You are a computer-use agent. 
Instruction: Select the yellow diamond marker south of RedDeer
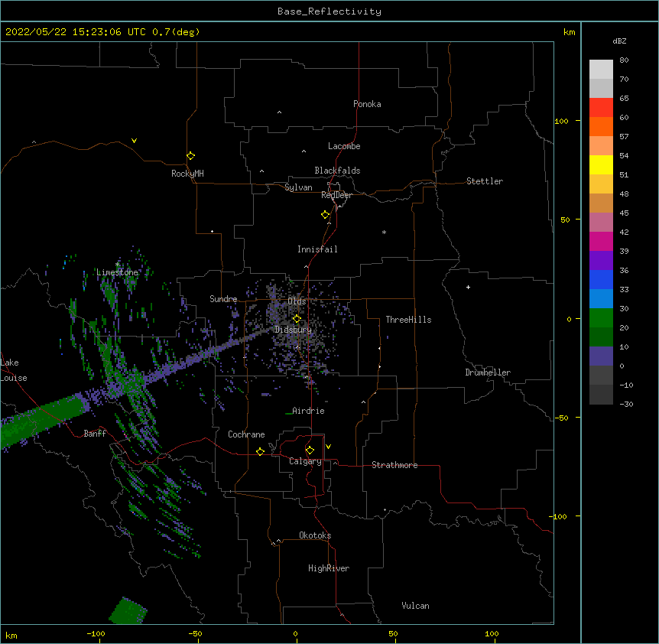pos(325,215)
